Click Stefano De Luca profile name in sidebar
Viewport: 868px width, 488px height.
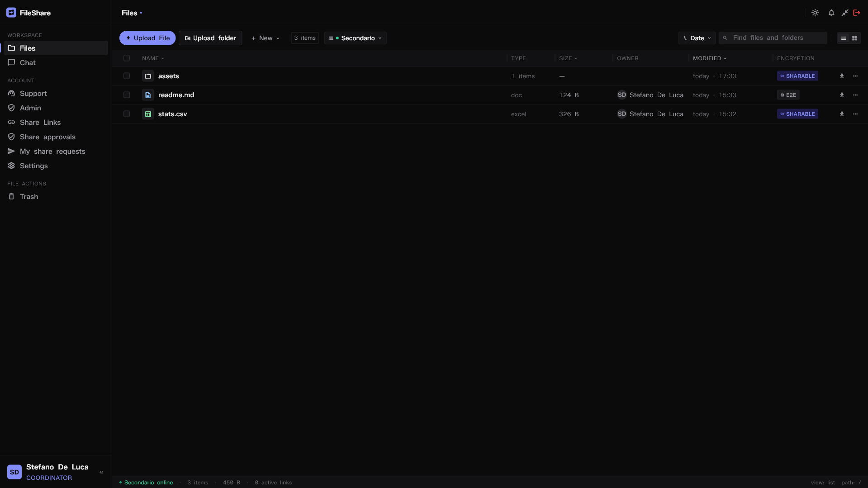click(57, 467)
